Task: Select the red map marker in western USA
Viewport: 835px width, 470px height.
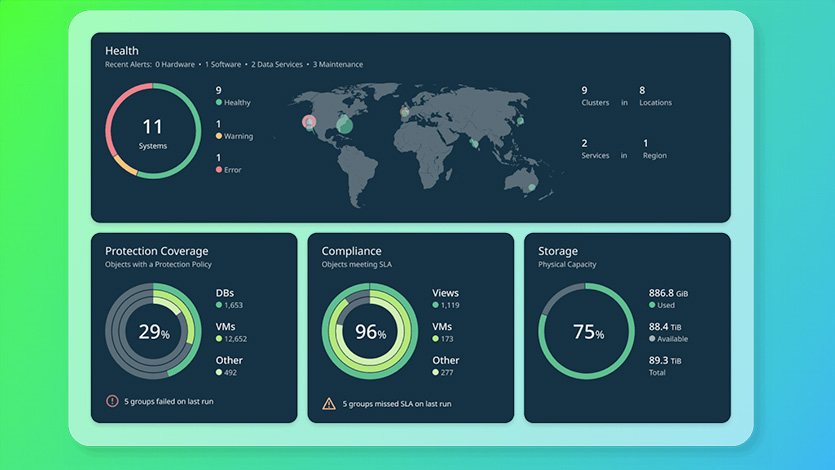Action: click(x=309, y=122)
